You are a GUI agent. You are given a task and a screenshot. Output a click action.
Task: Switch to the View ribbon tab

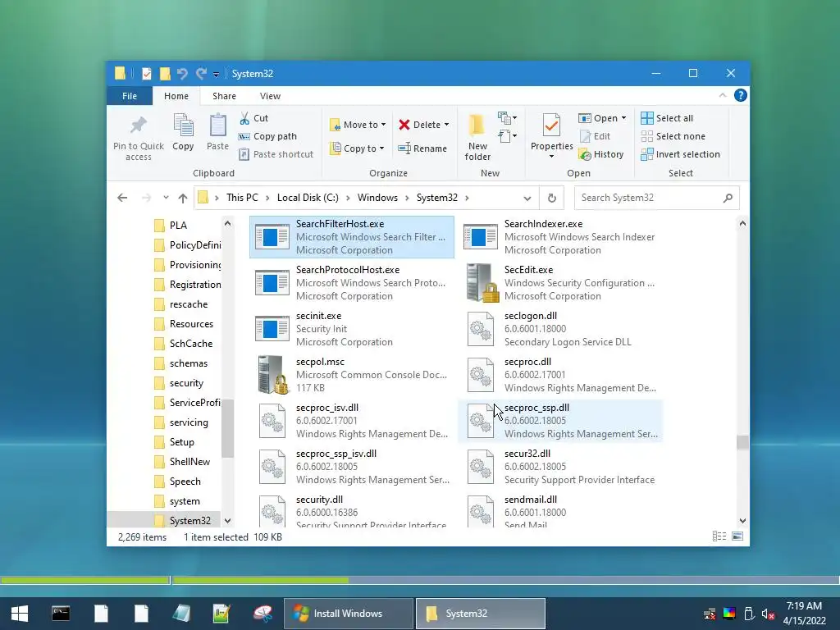pos(270,96)
